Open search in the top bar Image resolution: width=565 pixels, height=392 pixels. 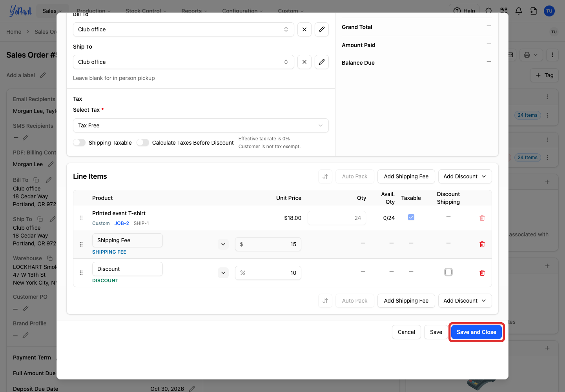click(488, 11)
